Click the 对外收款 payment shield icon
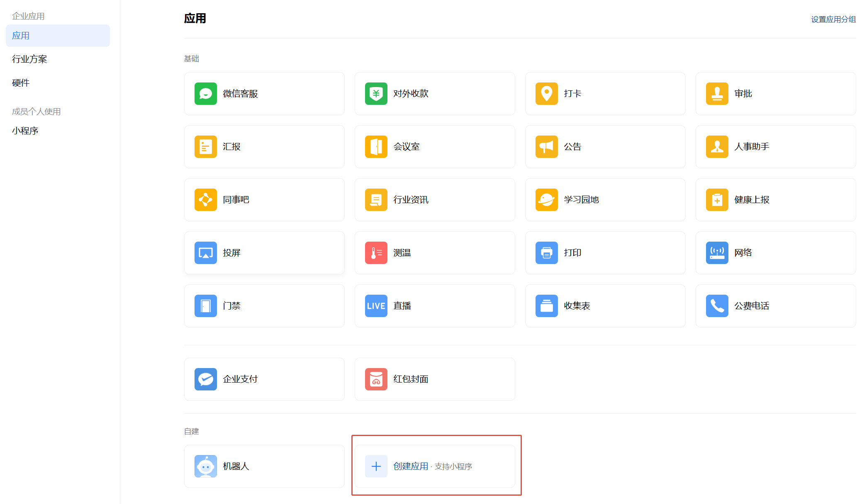The image size is (862, 504). [376, 94]
